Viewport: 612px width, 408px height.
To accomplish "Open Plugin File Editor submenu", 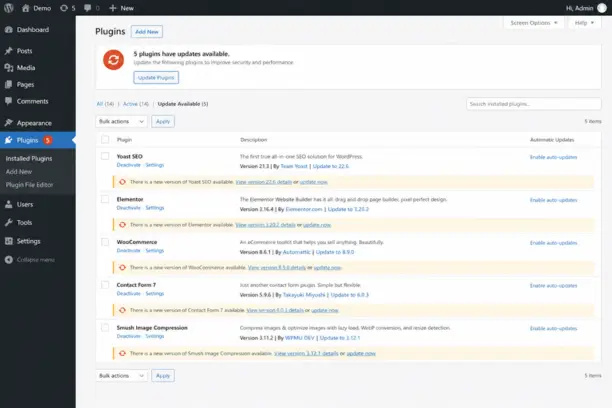I will pyautogui.click(x=29, y=185).
